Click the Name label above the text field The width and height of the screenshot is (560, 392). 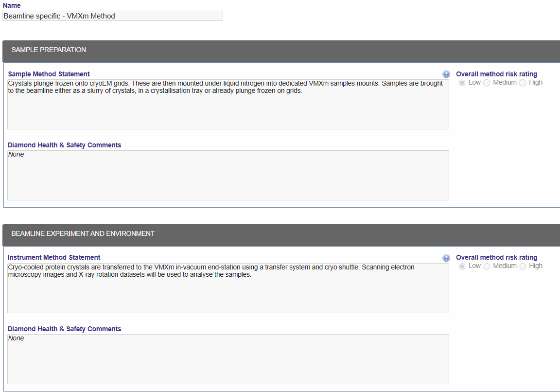click(12, 5)
